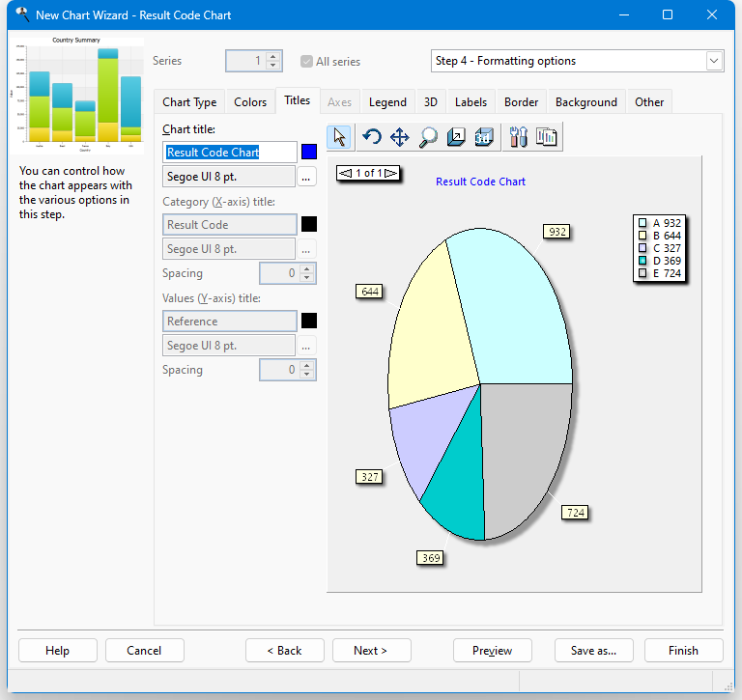
Task: Click the black X-axis title color swatch
Action: click(x=309, y=224)
